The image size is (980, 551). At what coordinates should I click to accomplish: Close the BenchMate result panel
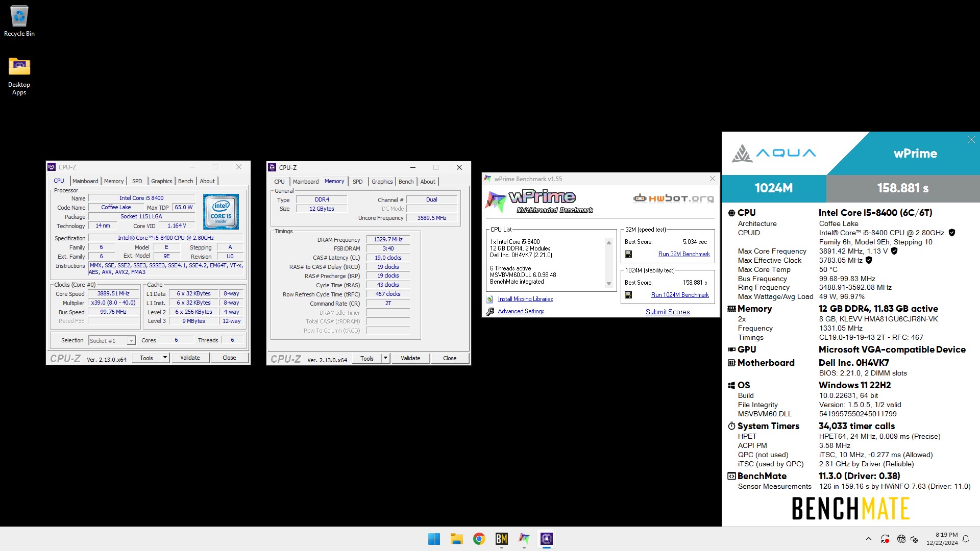pos(971,140)
